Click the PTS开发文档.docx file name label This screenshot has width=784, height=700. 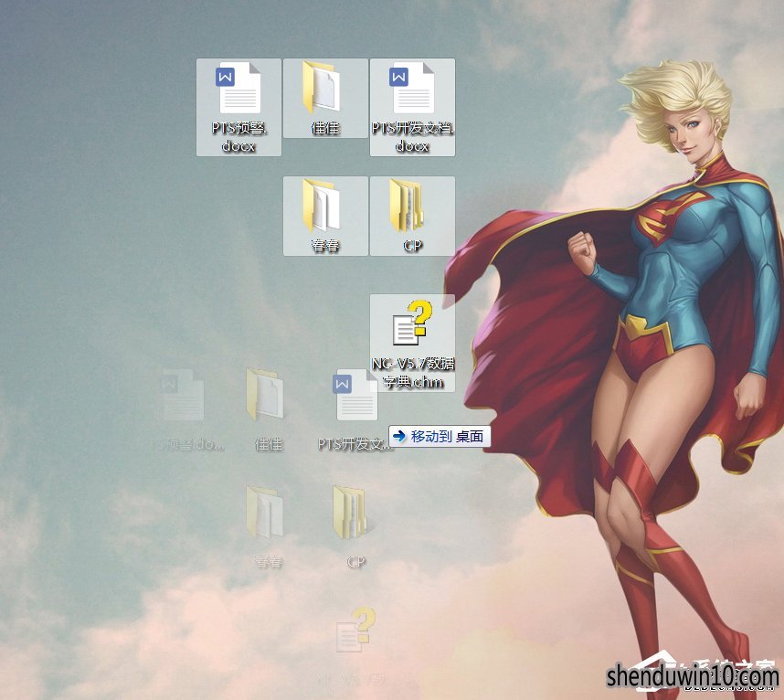point(412,137)
